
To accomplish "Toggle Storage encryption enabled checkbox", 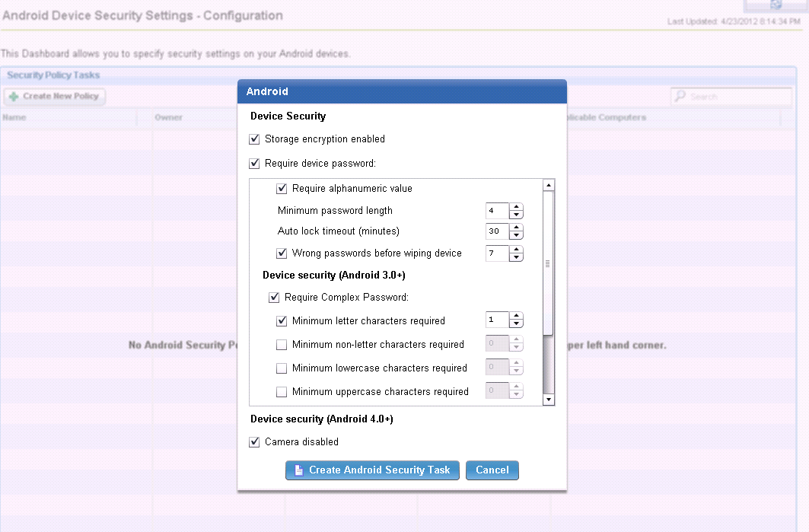I will point(254,139).
